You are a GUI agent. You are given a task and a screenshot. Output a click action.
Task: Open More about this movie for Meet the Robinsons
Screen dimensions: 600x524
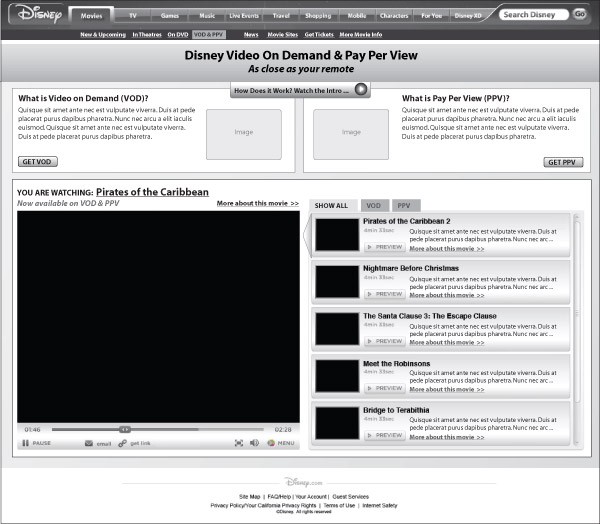447,389
